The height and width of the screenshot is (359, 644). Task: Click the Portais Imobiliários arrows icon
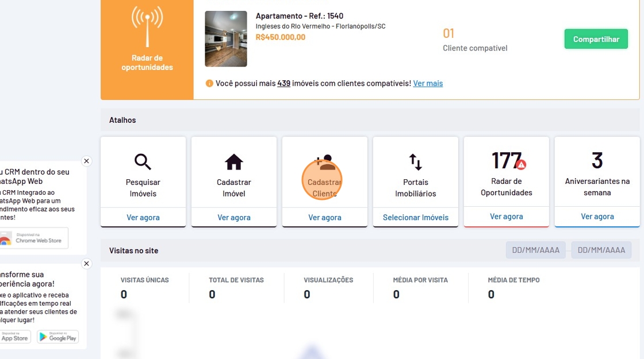[x=415, y=163]
